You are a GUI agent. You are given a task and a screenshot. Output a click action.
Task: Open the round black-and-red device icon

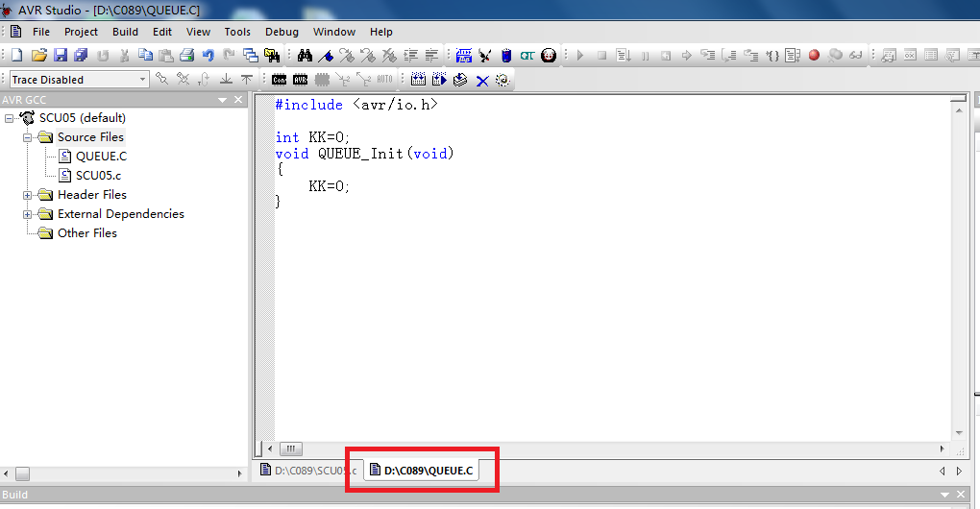[549, 55]
